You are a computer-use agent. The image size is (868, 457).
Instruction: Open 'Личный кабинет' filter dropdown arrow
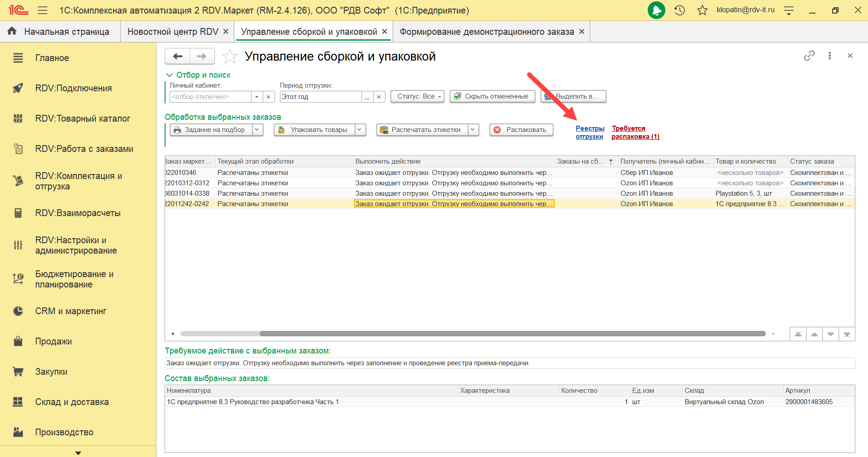[256, 97]
